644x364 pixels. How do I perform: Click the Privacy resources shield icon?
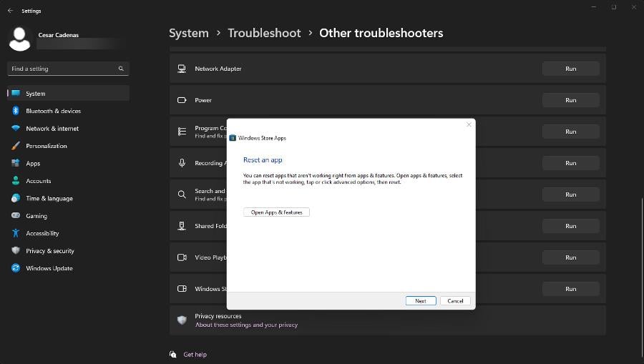[x=182, y=320]
